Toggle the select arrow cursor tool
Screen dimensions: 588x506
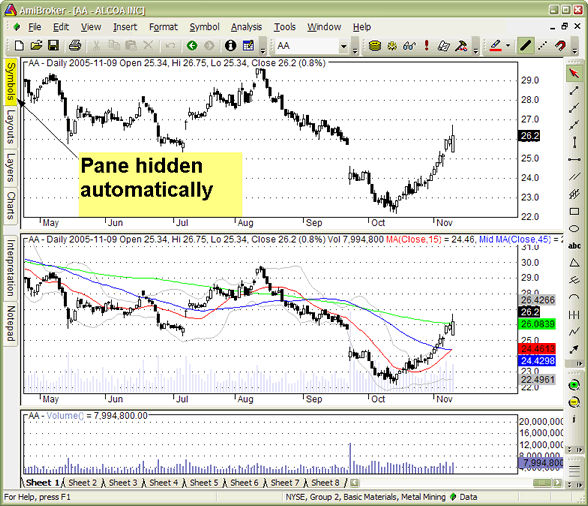pyautogui.click(x=574, y=73)
